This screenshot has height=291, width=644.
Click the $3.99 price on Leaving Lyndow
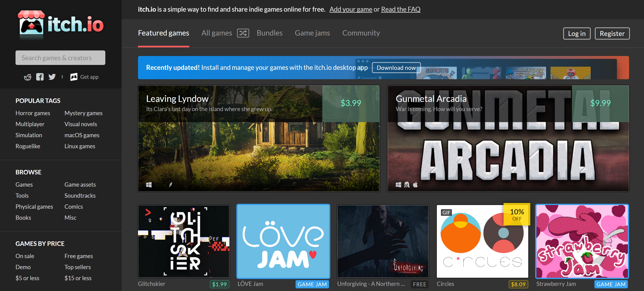pos(351,103)
